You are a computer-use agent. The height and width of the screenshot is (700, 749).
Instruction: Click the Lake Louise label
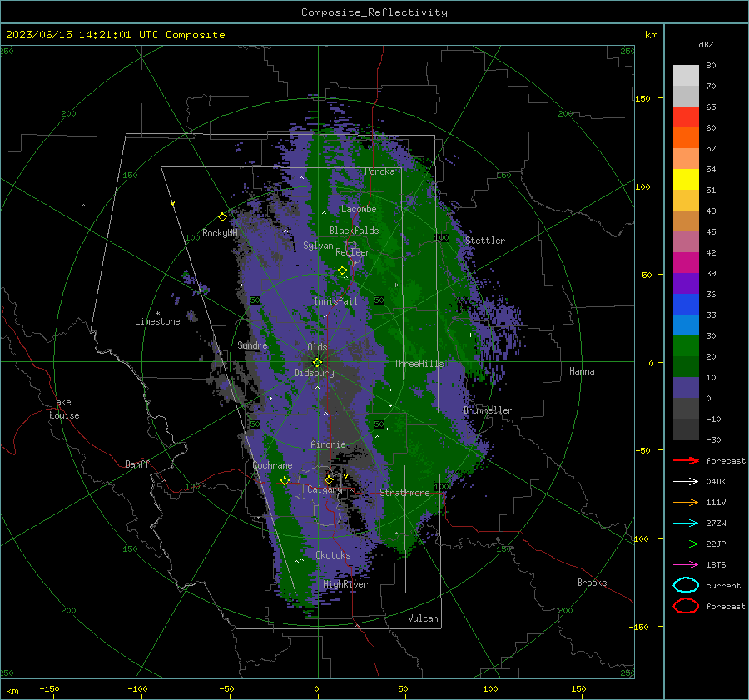(x=64, y=409)
